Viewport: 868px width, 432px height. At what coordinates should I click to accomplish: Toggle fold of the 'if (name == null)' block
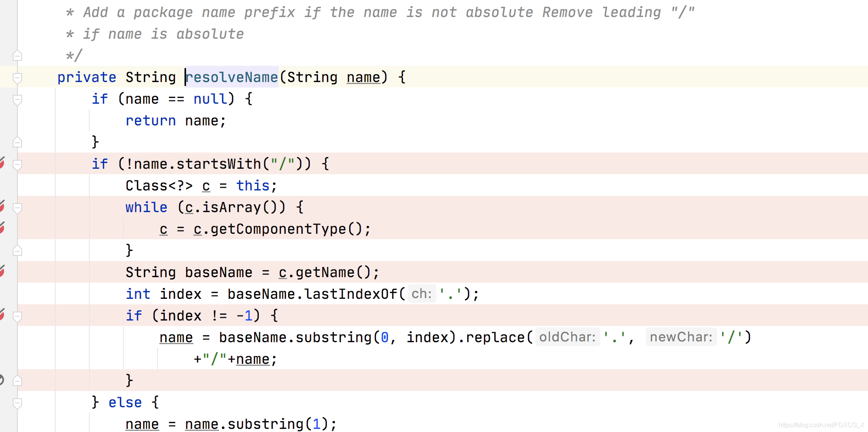click(17, 99)
